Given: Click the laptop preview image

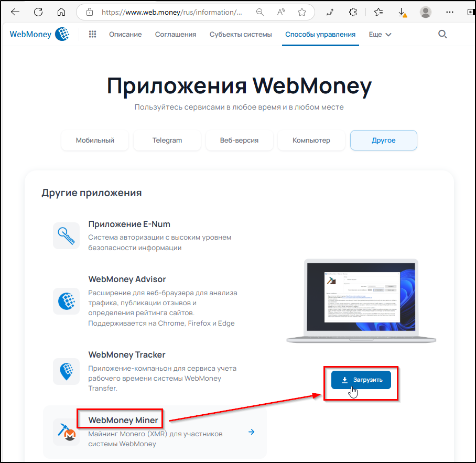Looking at the screenshot, I should [361, 301].
